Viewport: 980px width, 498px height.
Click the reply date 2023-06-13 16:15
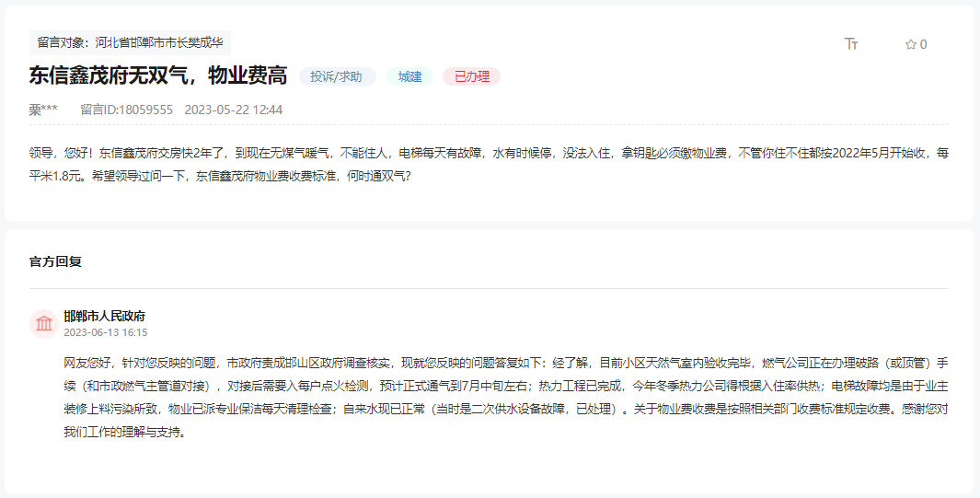(106, 332)
